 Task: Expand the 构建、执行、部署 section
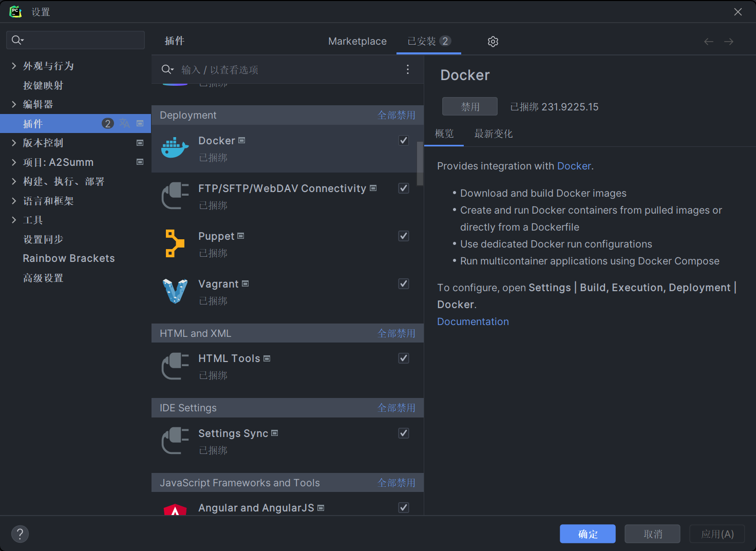pyautogui.click(x=14, y=181)
